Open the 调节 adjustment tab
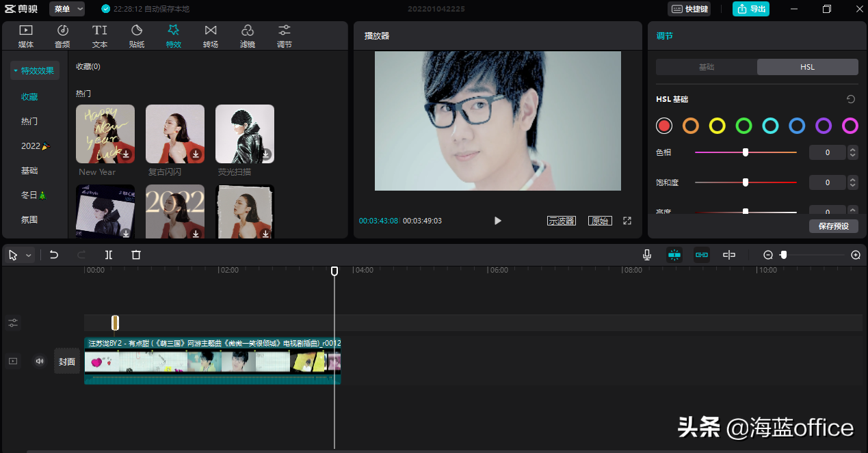 [285, 36]
